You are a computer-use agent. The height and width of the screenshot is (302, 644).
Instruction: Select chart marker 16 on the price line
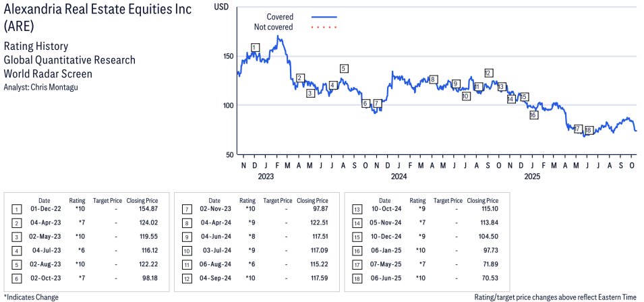click(533, 115)
